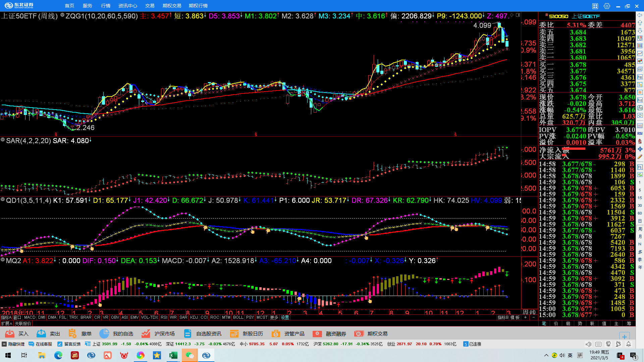The height and width of the screenshot is (362, 644).
Task: Open 沪深市场 chart icon
Action: (146, 334)
